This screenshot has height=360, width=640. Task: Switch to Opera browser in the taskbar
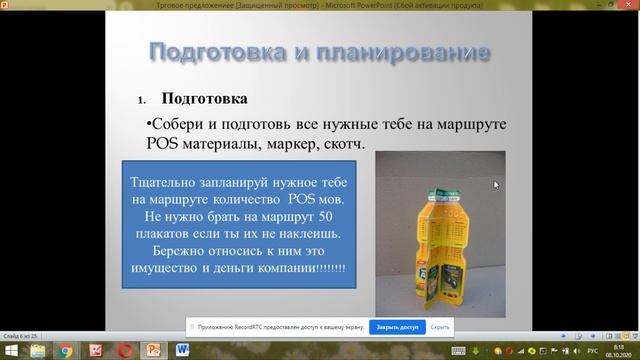click(124, 351)
